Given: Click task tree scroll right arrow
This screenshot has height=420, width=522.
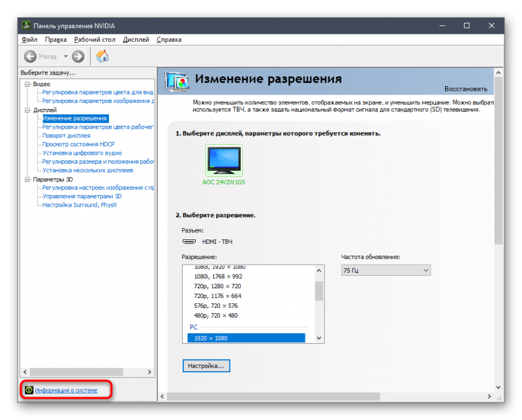Looking at the screenshot, I should click(149, 372).
